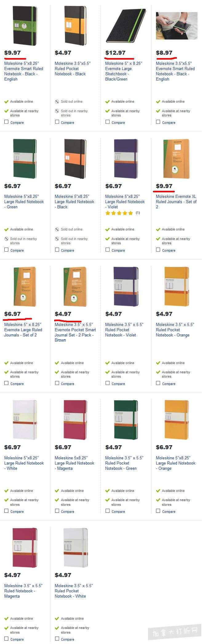
Task: Click the five-star rating on Violet notebook
Action: (x=119, y=213)
